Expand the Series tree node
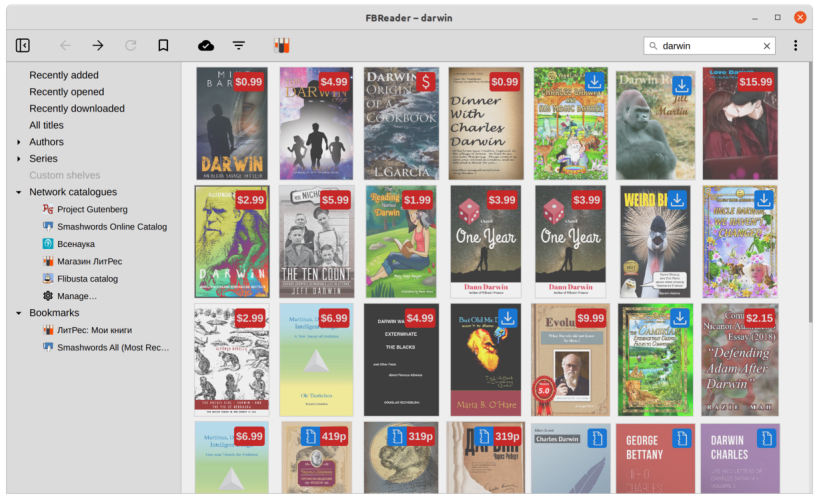Image resolution: width=819 pixels, height=500 pixels. [x=19, y=159]
